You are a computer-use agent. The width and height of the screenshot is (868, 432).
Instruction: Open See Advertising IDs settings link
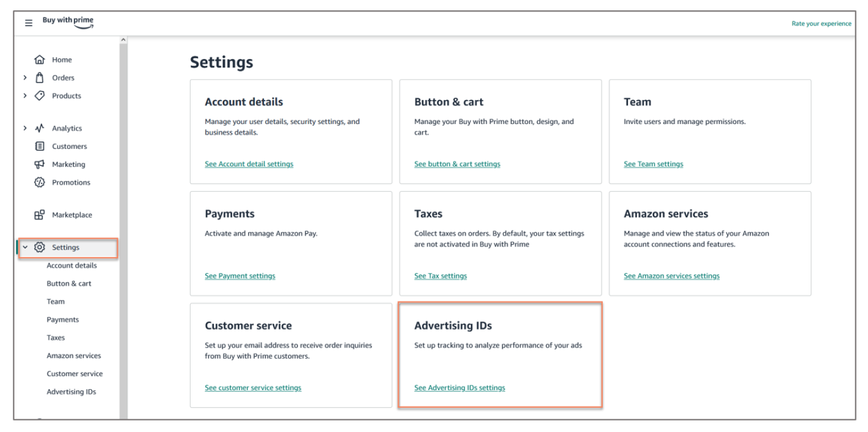tap(459, 387)
